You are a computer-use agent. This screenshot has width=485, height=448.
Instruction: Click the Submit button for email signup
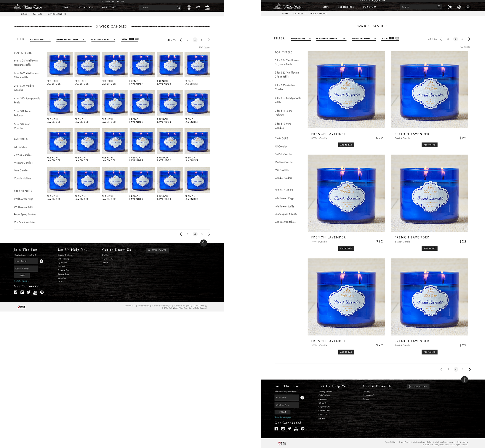pos(22,276)
